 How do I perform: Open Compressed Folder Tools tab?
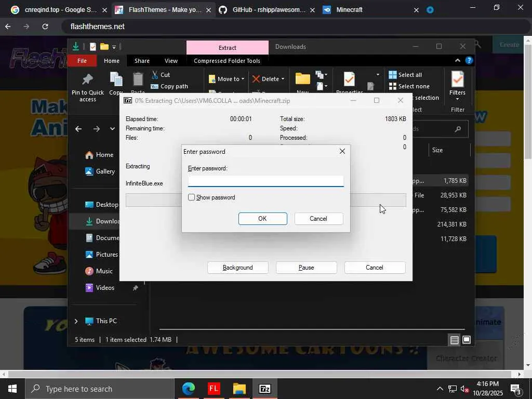coord(227,61)
